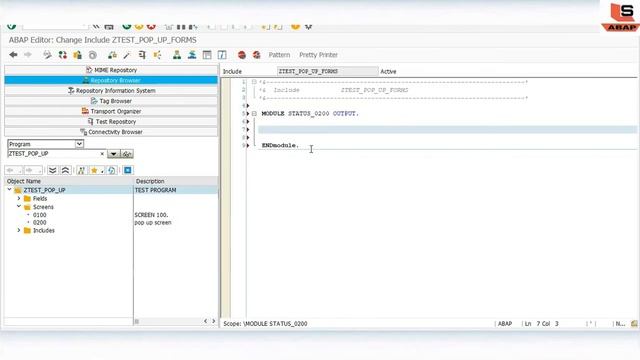
Task: Click the Display glasses button beside name field
Action: 127,154
